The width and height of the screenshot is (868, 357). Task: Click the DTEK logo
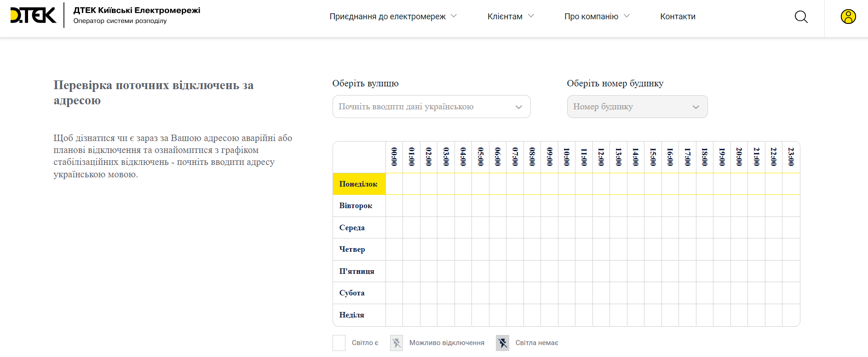tap(33, 15)
